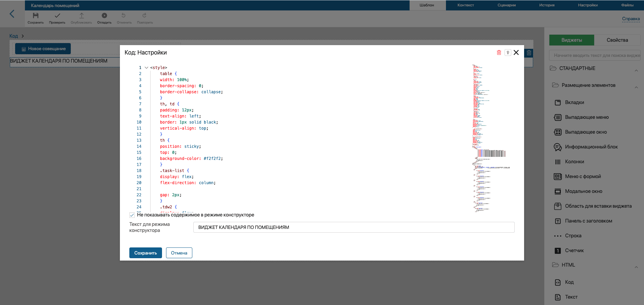
Task: Collapse the Размещение элементов section
Action: tap(636, 87)
